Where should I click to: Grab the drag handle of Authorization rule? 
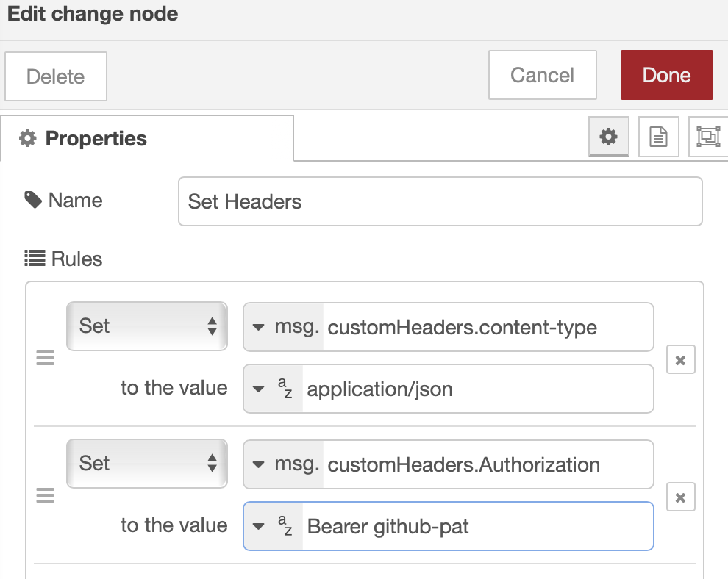pyautogui.click(x=46, y=496)
